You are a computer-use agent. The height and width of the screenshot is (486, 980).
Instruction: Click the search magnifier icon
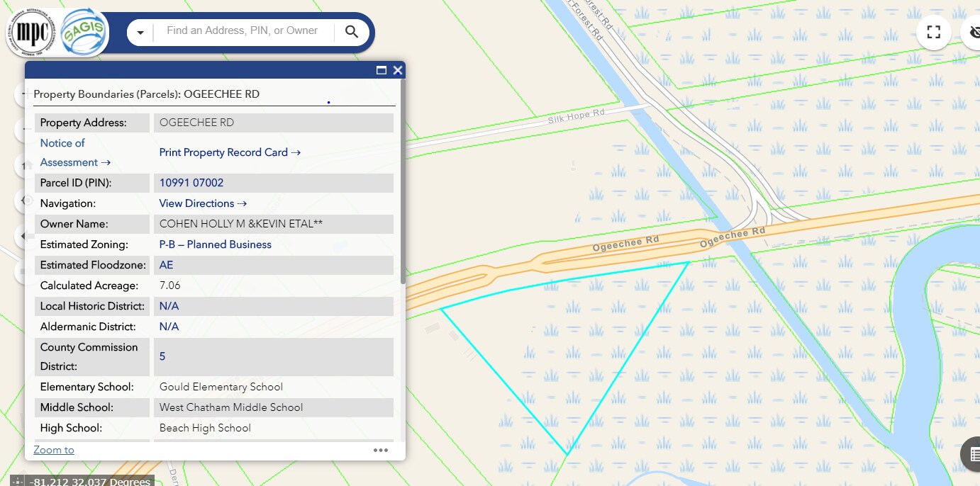[352, 32]
